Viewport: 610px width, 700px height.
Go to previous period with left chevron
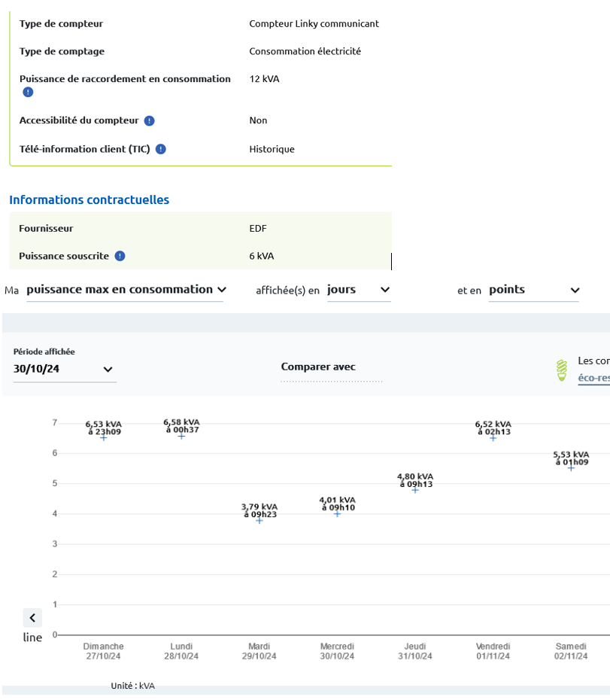click(32, 618)
